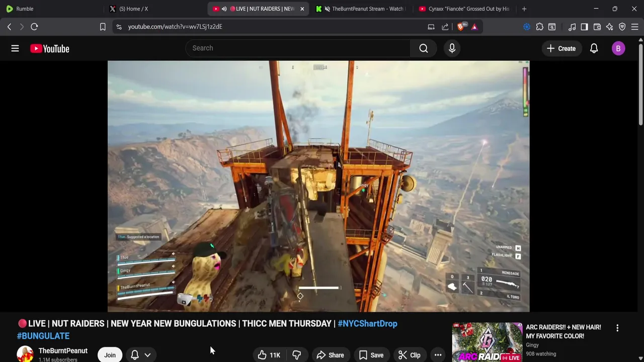Screen dimensions: 644x362
Task: Click the Share button
Action: pyautogui.click(x=330, y=355)
